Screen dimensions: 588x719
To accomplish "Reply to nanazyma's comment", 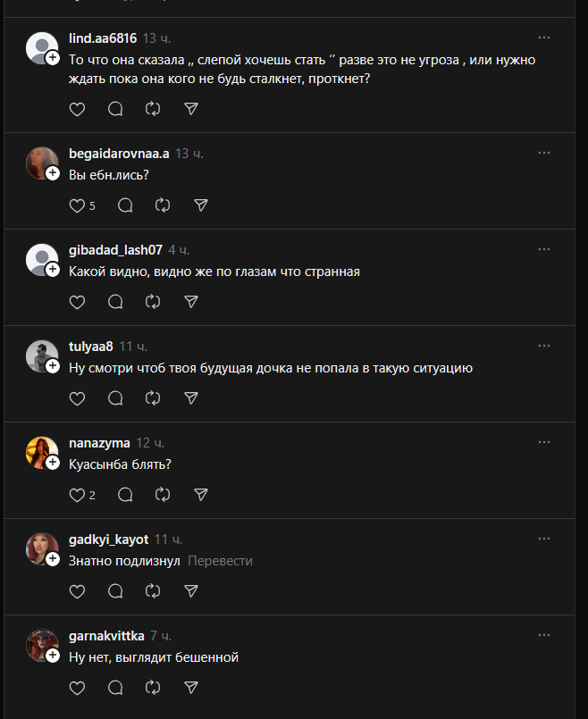I will pyautogui.click(x=125, y=495).
